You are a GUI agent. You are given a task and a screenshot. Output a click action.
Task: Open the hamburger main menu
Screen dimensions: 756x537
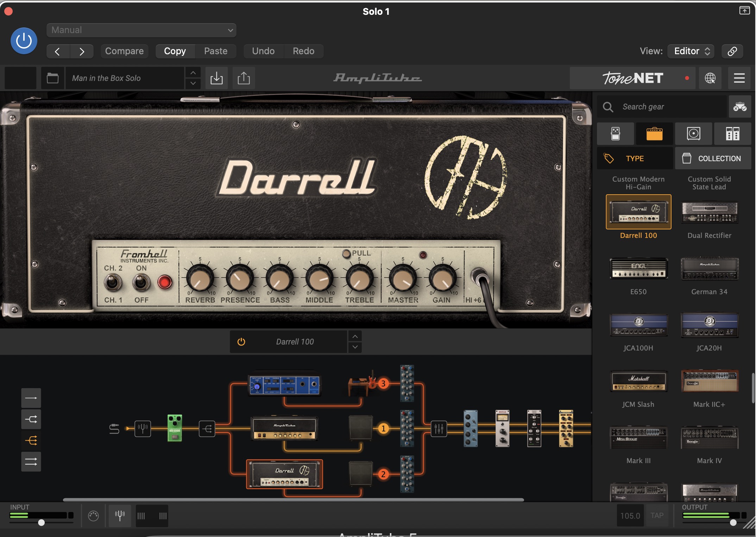[x=739, y=78]
